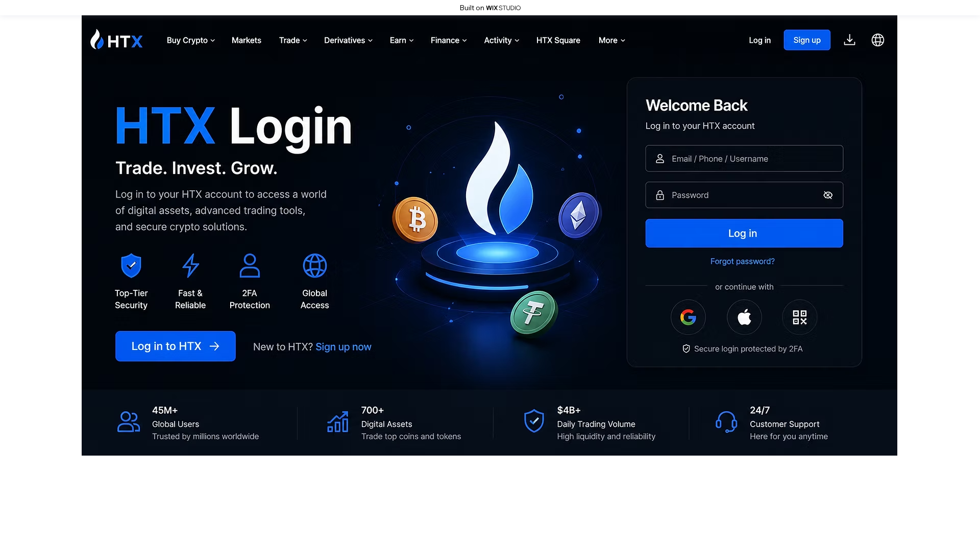Screen dimensions: 980x551
Task: Click '700+' digital assets stat
Action: coord(372,410)
